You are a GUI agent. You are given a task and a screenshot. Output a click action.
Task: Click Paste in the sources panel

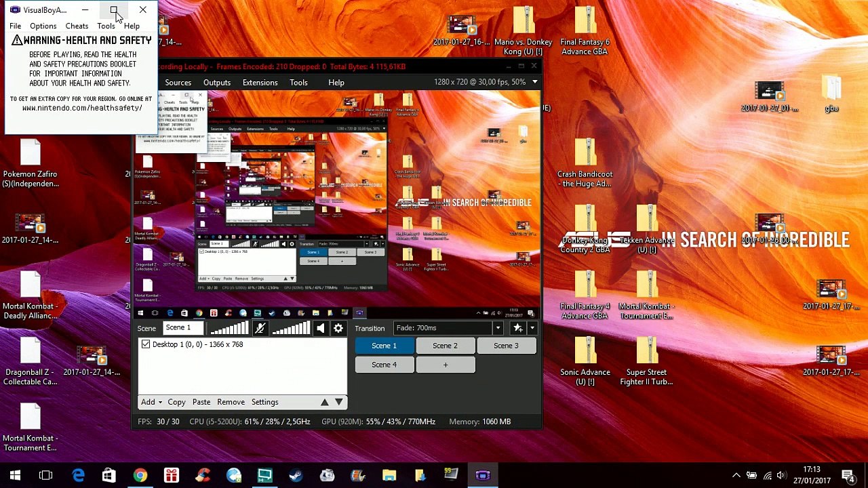click(201, 402)
